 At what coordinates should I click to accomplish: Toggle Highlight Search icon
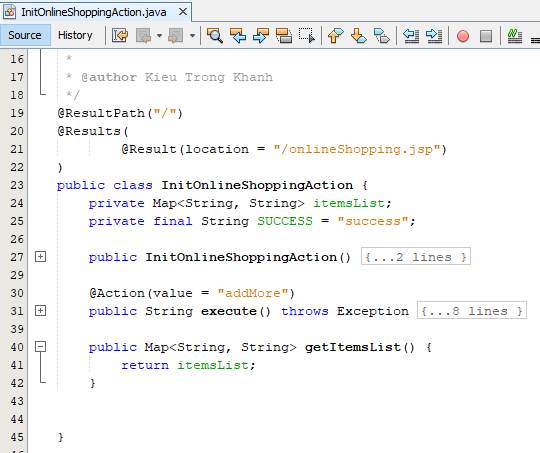click(x=284, y=35)
